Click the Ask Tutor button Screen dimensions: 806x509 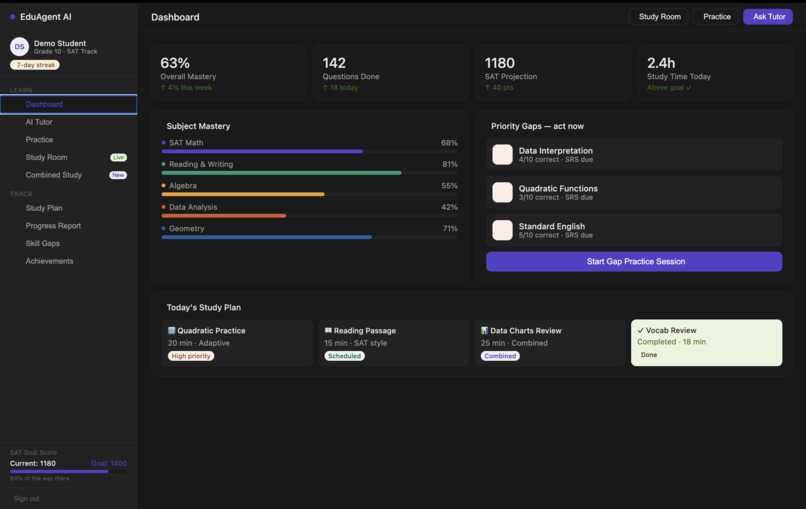pos(768,17)
